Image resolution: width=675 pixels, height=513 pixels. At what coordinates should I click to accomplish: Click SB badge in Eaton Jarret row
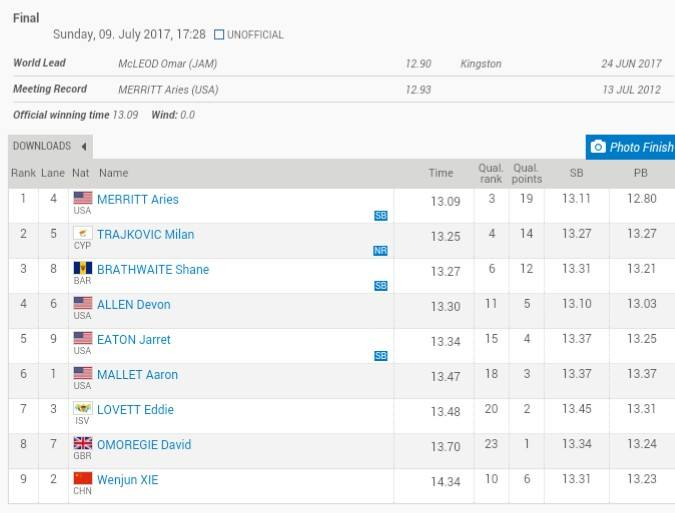click(381, 356)
